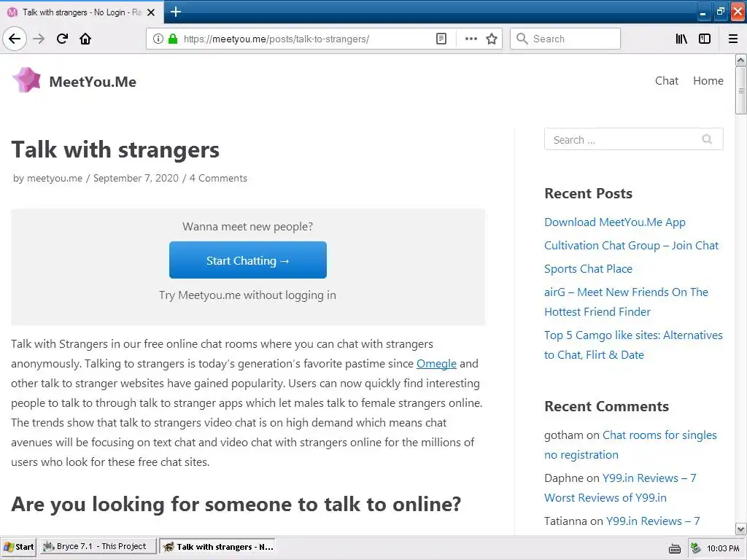Image resolution: width=747 pixels, height=560 pixels.
Task: Go back with the browser back arrow
Action: click(15, 39)
